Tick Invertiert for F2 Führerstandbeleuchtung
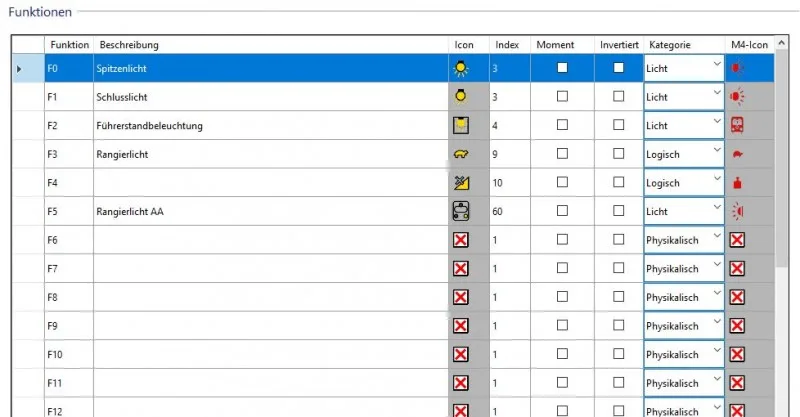 point(618,125)
